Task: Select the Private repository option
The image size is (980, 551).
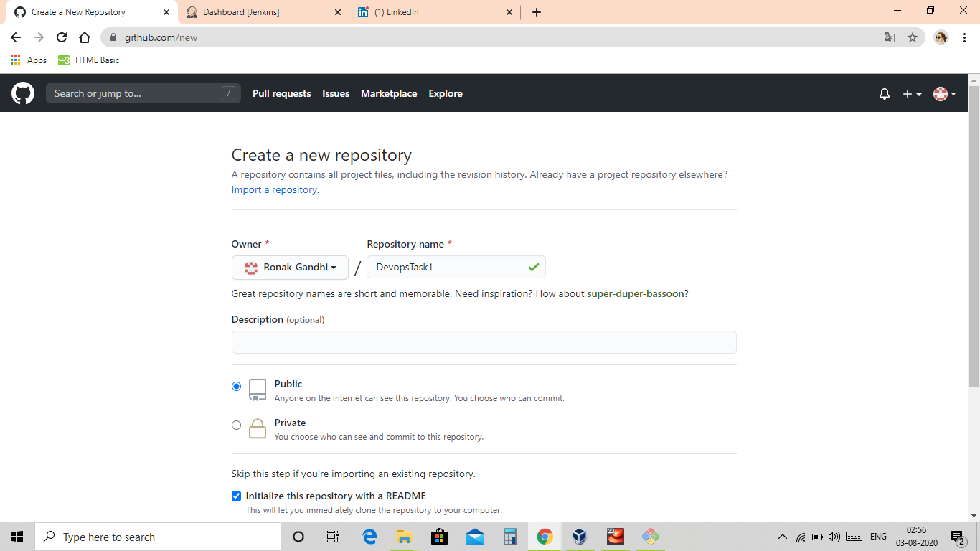Action: coord(236,425)
